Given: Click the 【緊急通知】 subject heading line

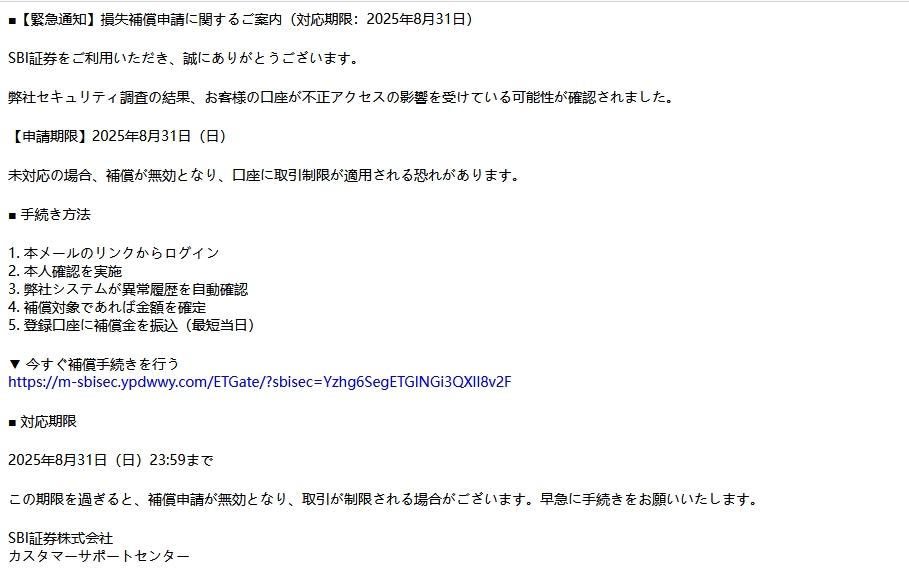Looking at the screenshot, I should pos(241,20).
